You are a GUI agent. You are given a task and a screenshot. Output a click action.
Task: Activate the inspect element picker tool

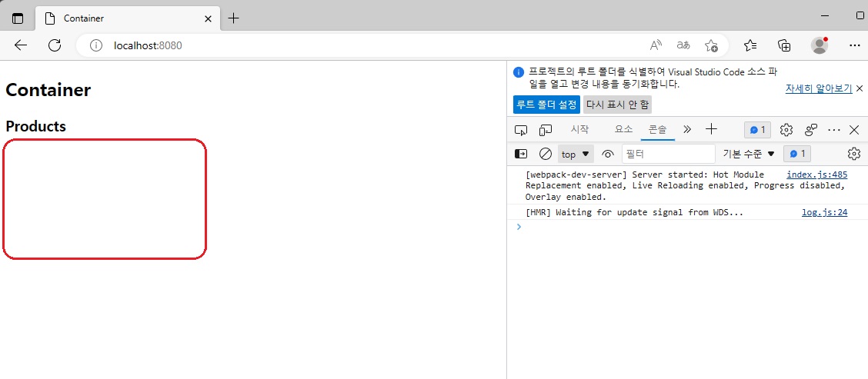coord(521,130)
